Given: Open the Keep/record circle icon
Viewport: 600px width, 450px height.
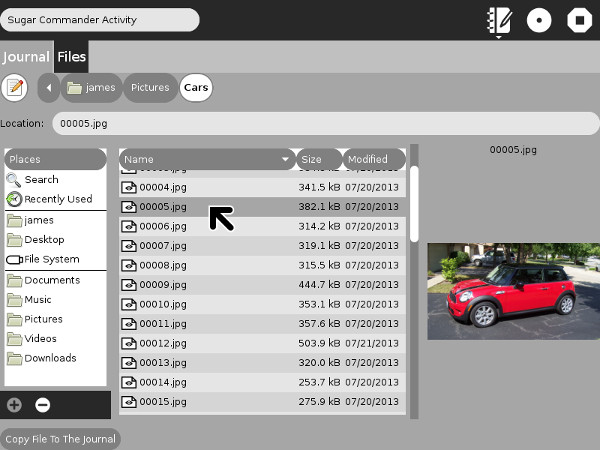Looking at the screenshot, I should tap(539, 20).
